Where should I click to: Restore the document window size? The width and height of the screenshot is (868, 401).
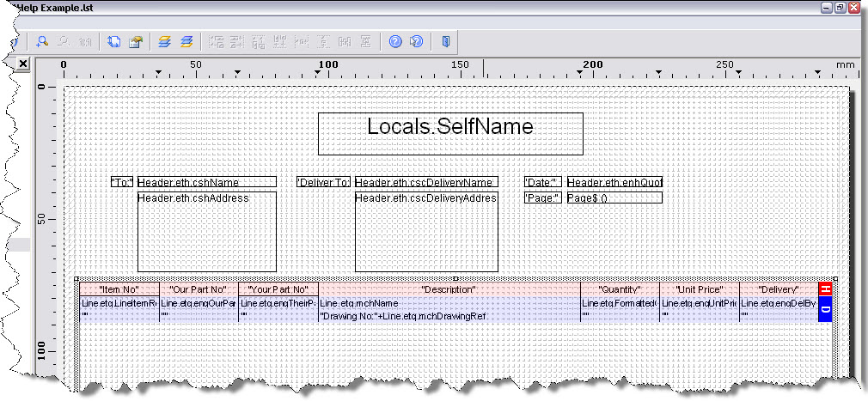click(841, 8)
